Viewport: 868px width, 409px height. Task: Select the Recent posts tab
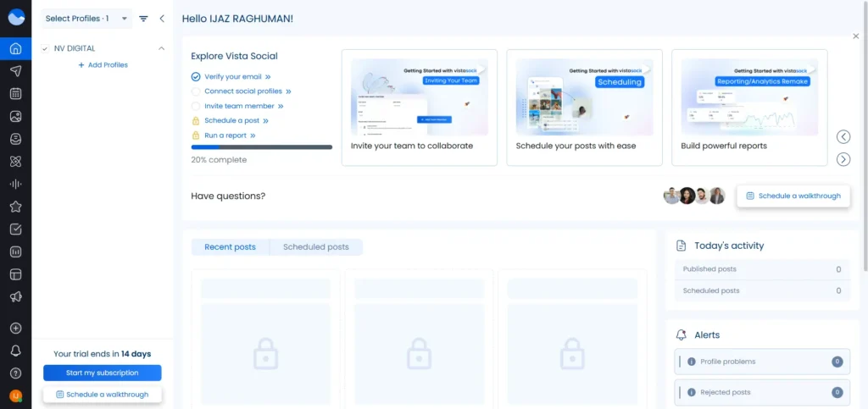click(x=230, y=247)
